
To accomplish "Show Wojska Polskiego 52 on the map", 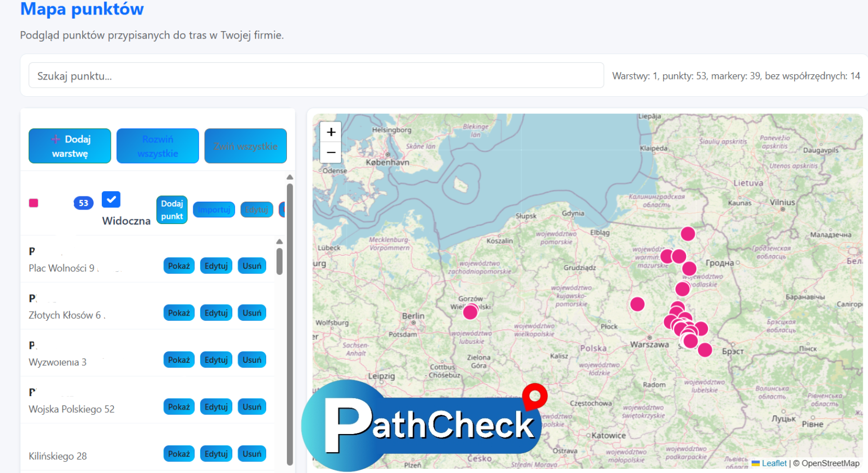I will click(178, 406).
